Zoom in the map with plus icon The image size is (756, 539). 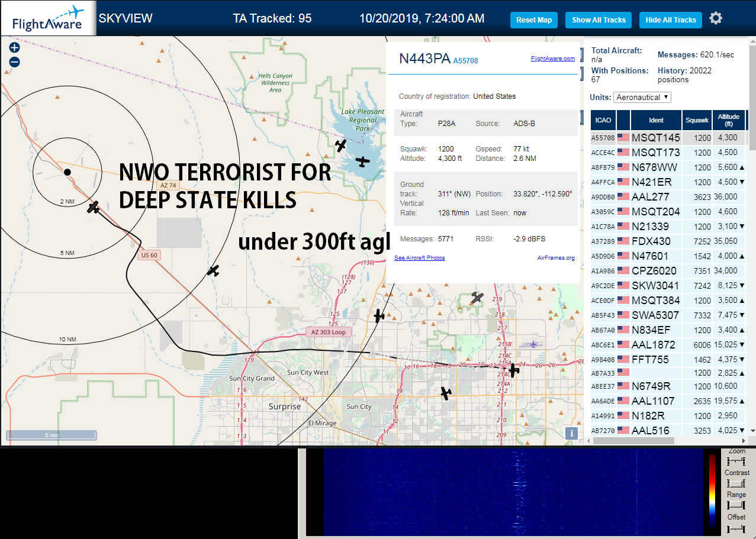coord(14,48)
